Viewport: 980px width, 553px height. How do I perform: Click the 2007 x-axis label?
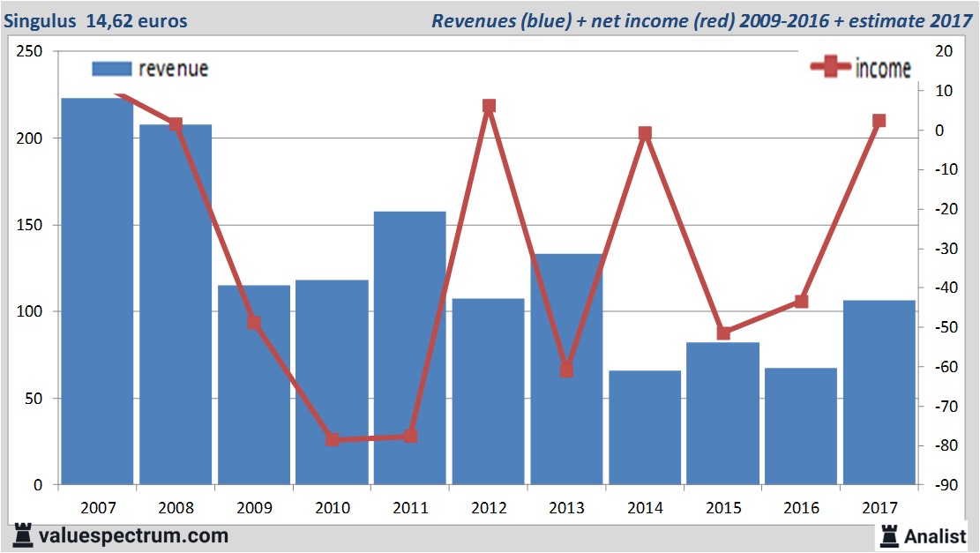click(98, 508)
